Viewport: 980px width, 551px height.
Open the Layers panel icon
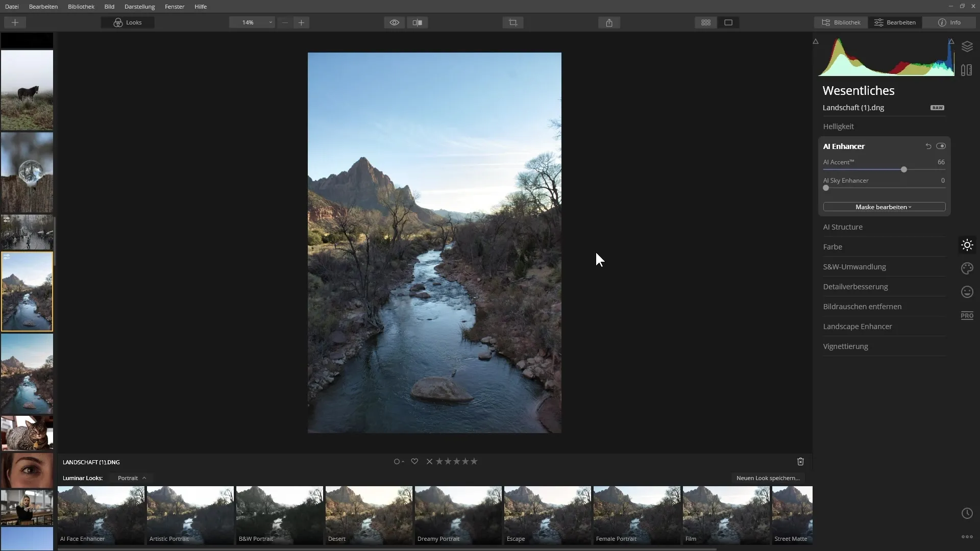[x=967, y=46]
